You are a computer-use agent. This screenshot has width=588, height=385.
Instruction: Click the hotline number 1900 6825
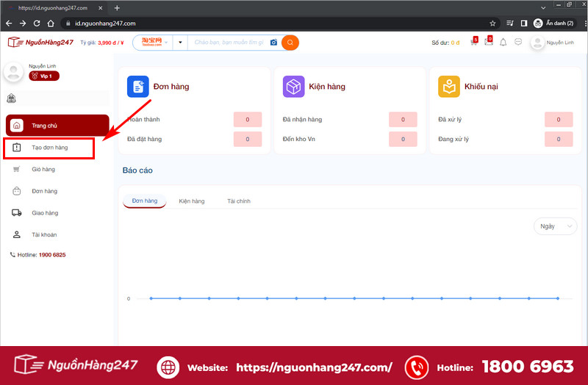pos(52,255)
